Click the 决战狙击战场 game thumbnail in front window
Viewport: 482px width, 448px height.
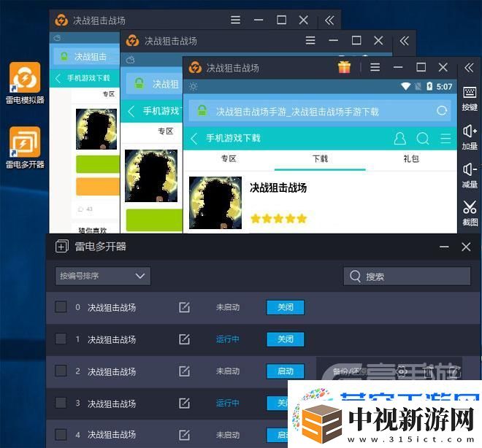click(x=215, y=203)
